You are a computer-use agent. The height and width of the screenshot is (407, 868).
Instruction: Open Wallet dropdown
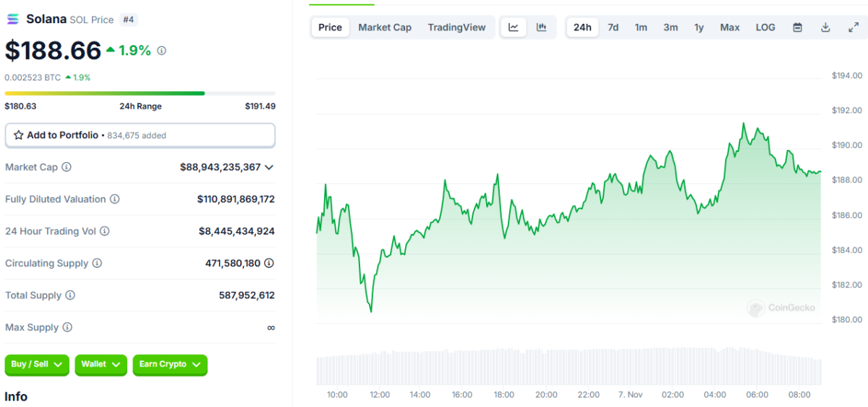(x=101, y=364)
